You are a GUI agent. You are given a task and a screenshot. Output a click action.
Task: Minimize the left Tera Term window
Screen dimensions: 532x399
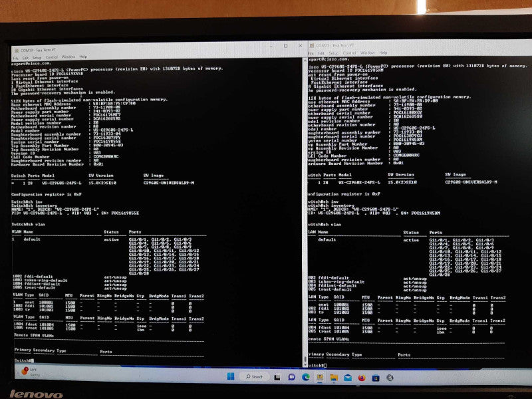[x=271, y=46]
